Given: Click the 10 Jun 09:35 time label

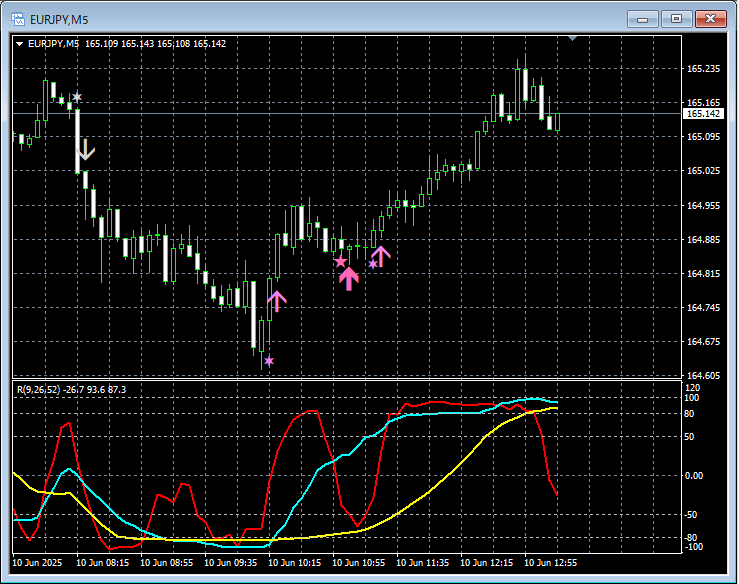Looking at the screenshot, I should (x=230, y=563).
